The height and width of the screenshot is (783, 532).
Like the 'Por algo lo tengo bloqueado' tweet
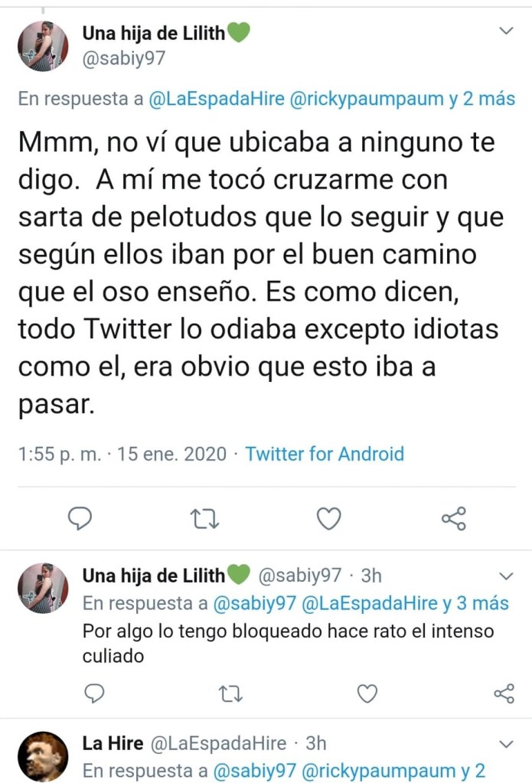coord(367,693)
